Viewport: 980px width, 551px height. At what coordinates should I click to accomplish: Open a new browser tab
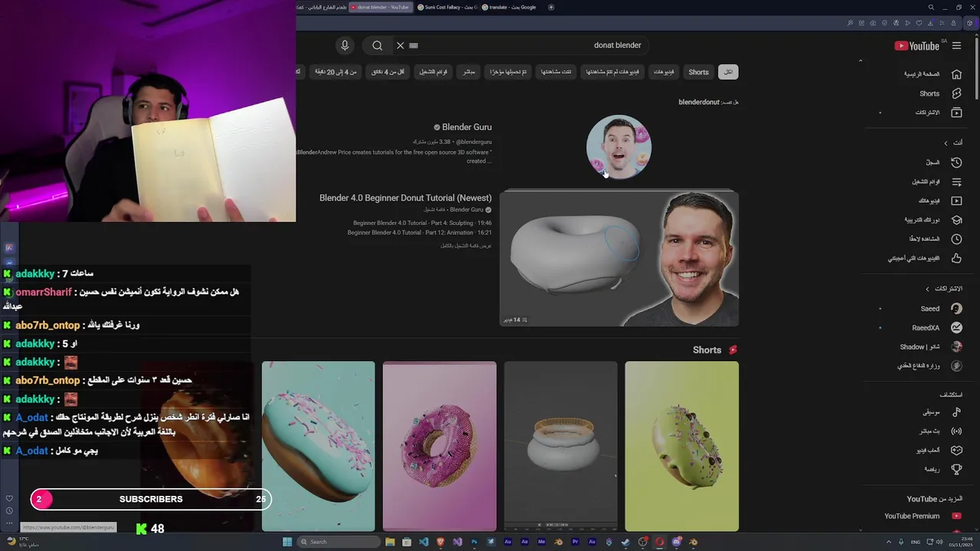(551, 7)
